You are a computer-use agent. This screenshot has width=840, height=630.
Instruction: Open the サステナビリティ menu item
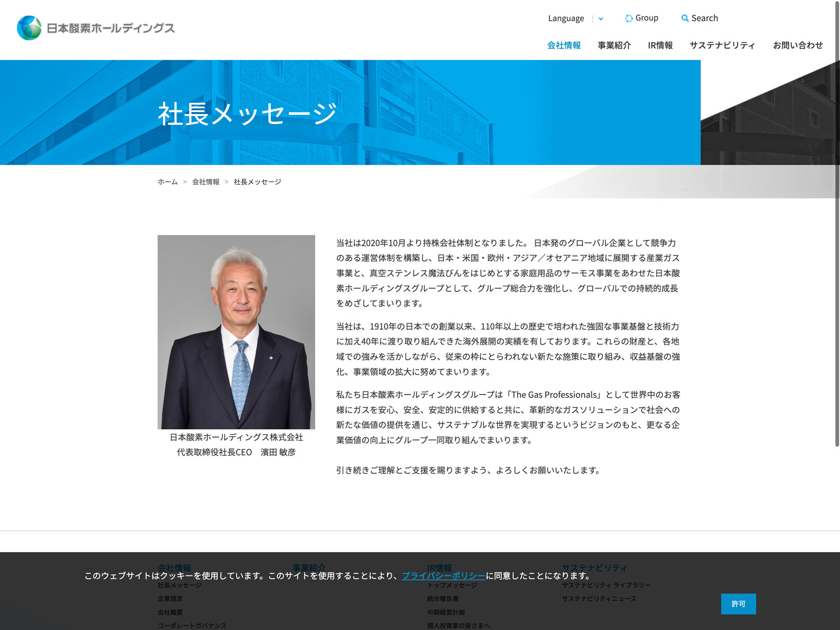722,45
